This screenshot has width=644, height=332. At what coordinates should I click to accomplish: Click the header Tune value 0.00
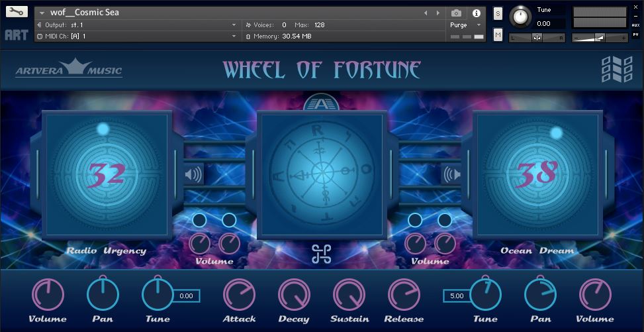pos(543,23)
